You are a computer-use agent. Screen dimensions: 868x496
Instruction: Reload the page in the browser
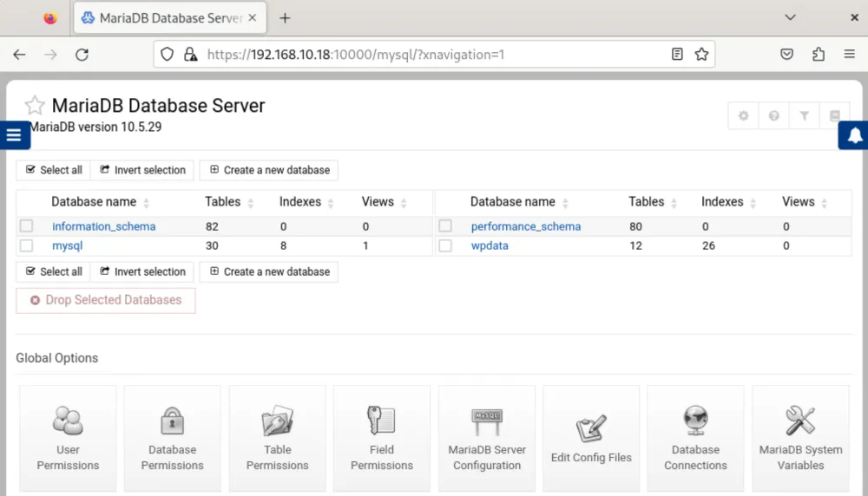[82, 54]
